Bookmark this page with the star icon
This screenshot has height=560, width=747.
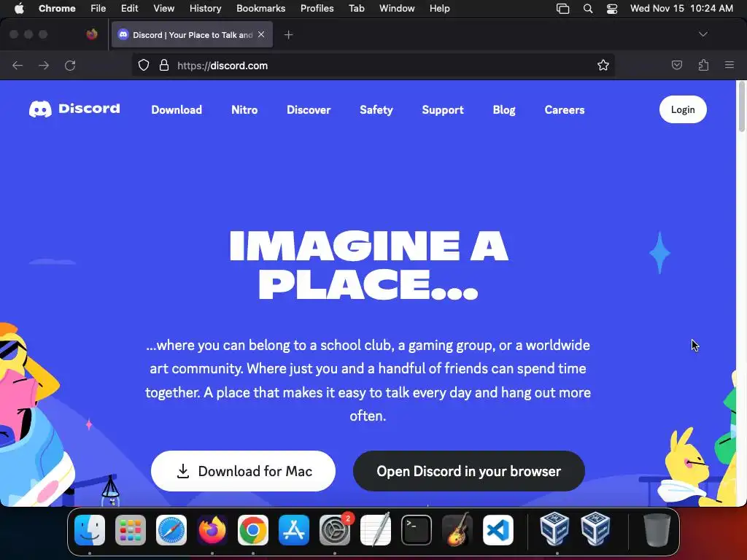603,65
